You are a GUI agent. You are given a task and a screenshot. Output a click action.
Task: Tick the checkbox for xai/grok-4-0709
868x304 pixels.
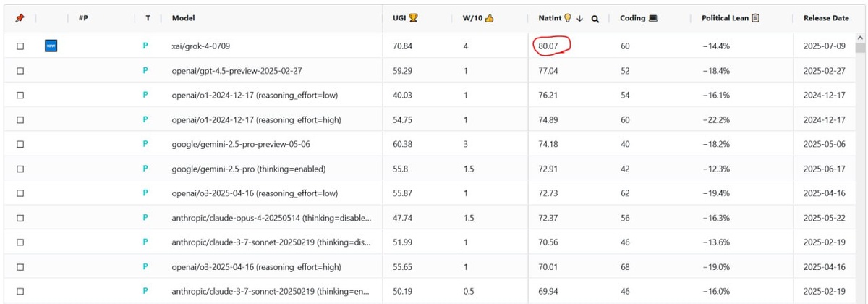point(20,46)
